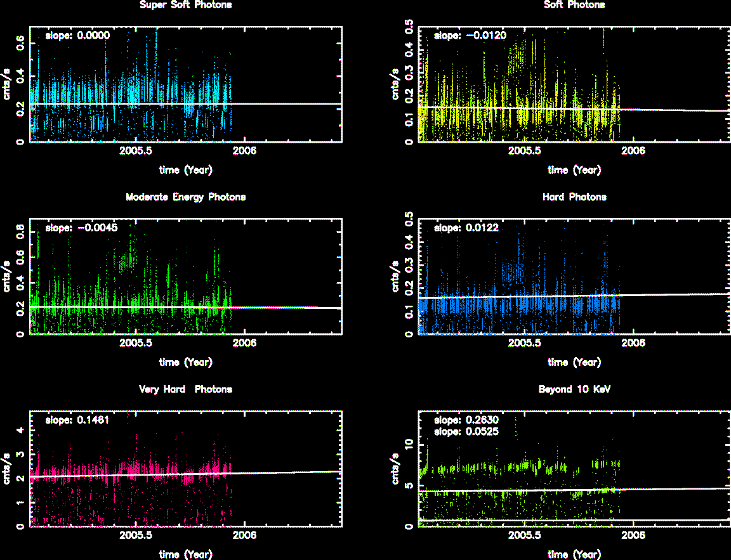The width and height of the screenshot is (731, 560).
Task: Click the Super Soft Photons plot title
Action: (x=185, y=5)
